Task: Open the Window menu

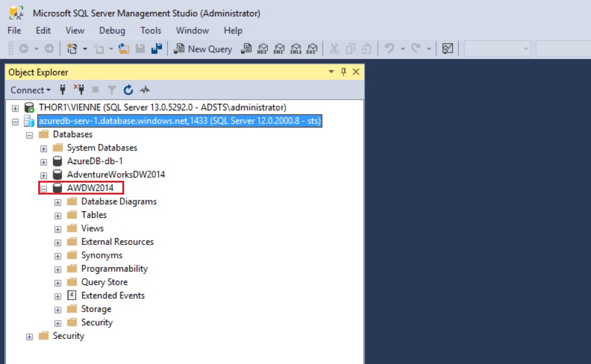Action: click(192, 30)
